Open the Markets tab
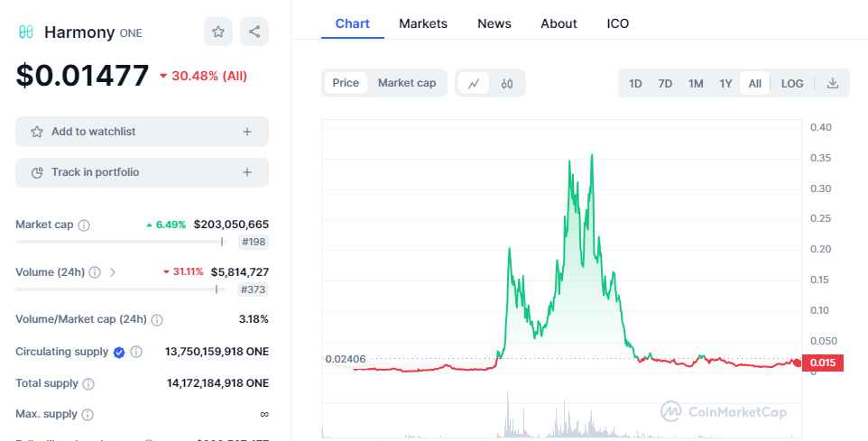 point(423,23)
